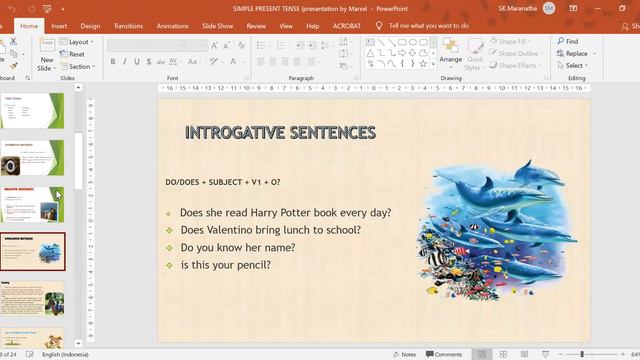
Task: Select the Oval shape in gallery
Action: click(x=413, y=42)
